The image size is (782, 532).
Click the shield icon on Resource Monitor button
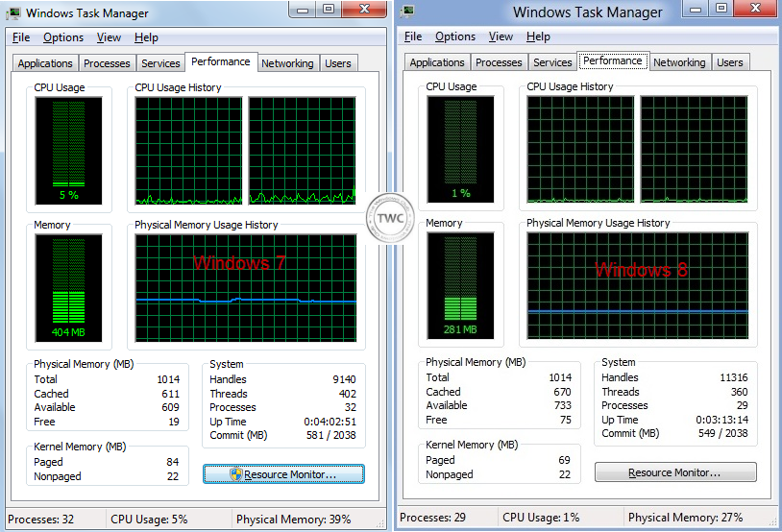coord(236,474)
